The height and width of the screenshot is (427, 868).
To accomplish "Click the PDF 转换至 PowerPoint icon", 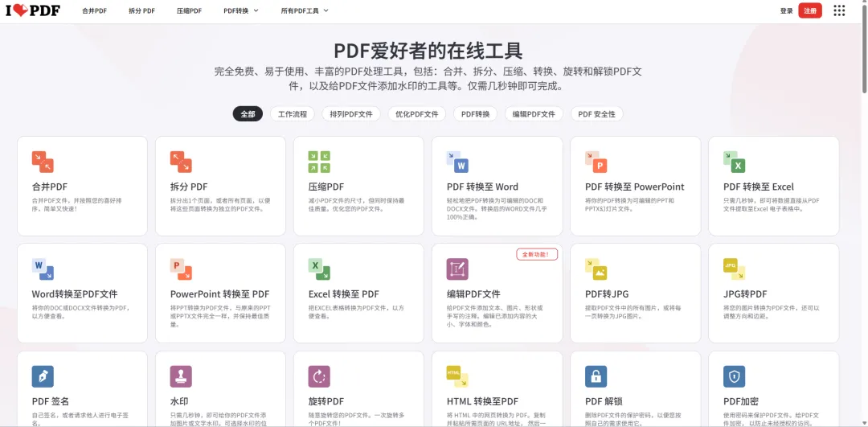I will pyautogui.click(x=596, y=162).
